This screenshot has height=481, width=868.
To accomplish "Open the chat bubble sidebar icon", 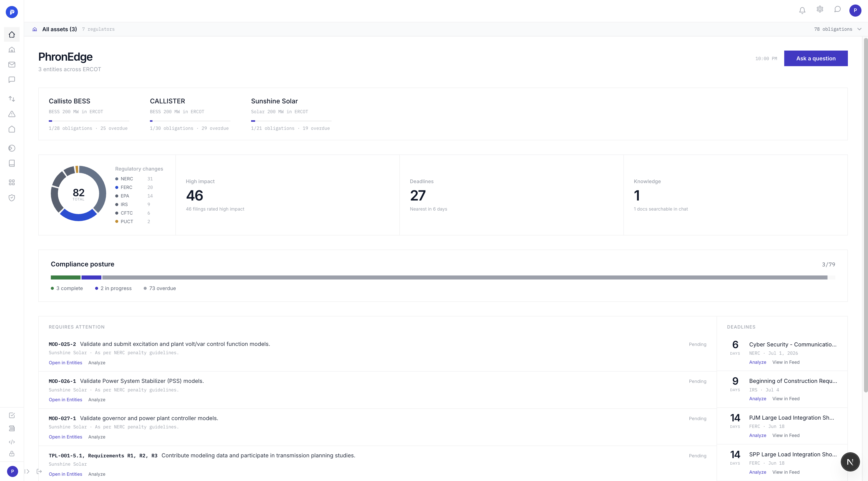I will point(12,80).
